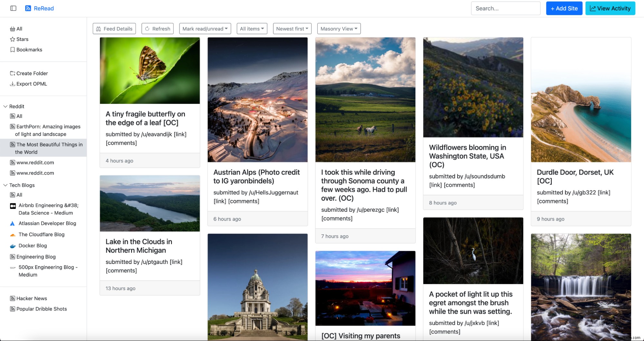Screen dimensions: 644x341
Task: Open the butterfly on leaf thumbnail
Action: pyautogui.click(x=150, y=71)
